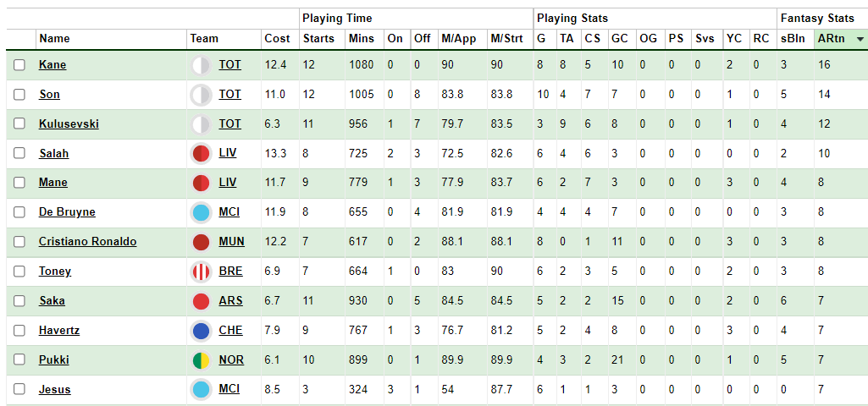Tick the checkbox next to Kane

tap(19, 65)
